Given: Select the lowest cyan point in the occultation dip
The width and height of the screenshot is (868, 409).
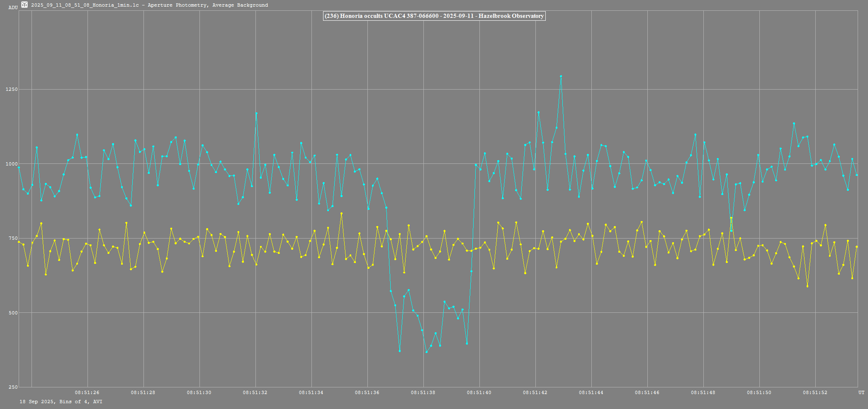Looking at the screenshot, I should 426,352.
